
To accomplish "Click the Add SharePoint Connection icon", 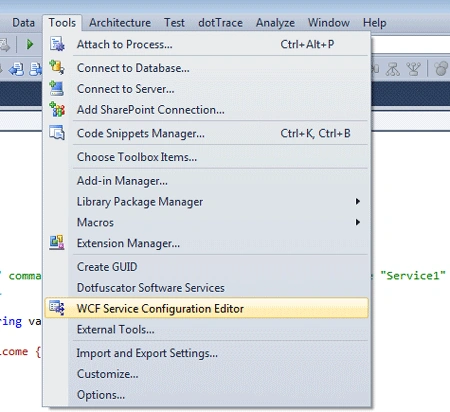I will 57,109.
